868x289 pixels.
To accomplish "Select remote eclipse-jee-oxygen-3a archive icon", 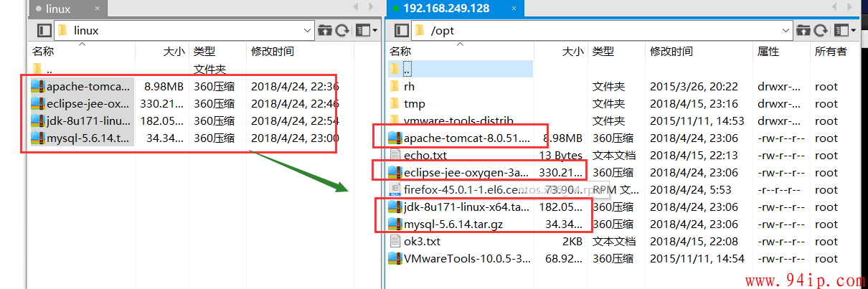I will pos(395,172).
